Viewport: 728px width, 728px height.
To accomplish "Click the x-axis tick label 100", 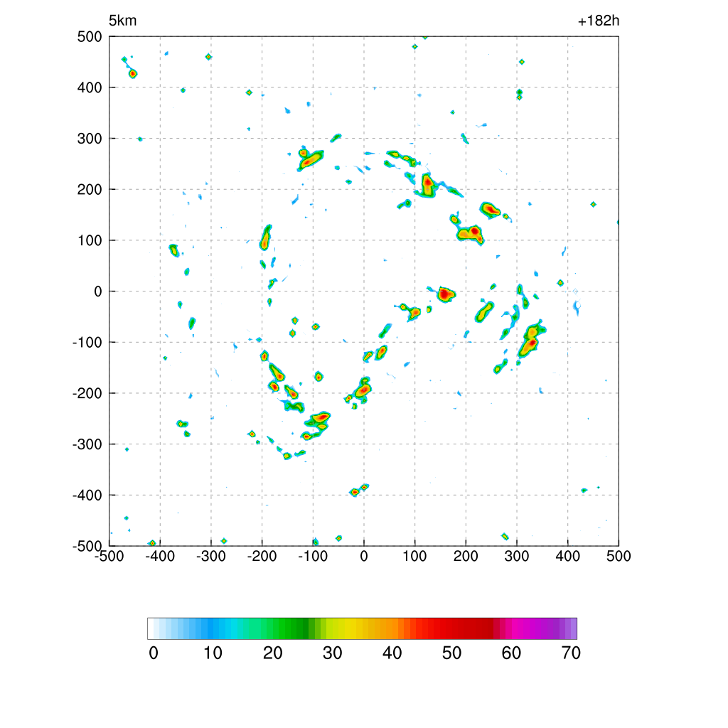I will point(414,556).
